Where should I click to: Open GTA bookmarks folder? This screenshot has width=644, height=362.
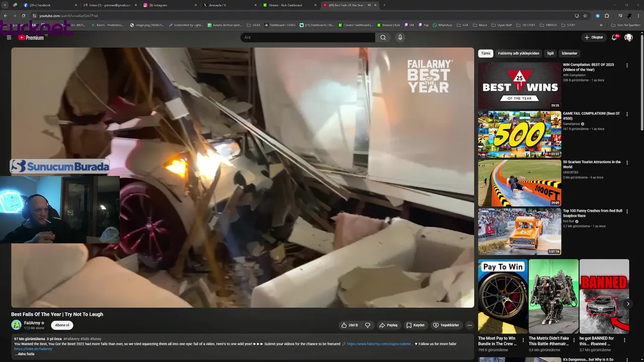click(x=463, y=25)
